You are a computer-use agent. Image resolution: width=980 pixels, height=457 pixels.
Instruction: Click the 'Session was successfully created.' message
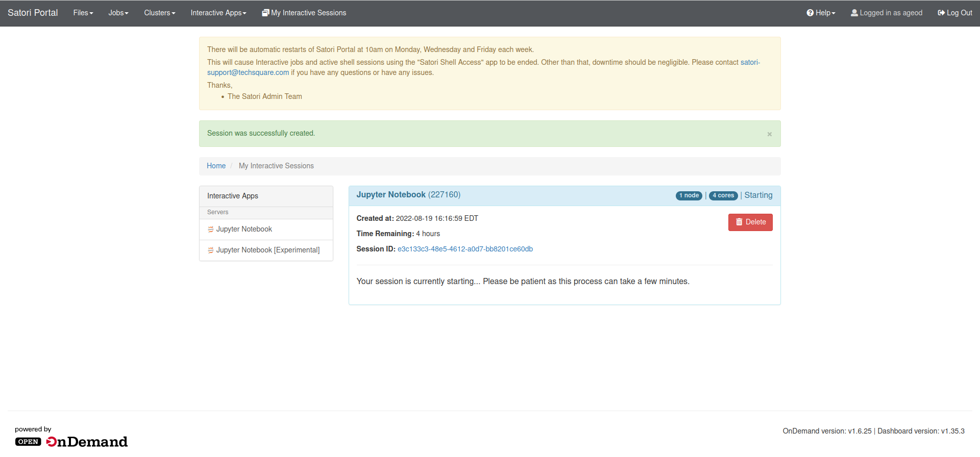tap(261, 133)
